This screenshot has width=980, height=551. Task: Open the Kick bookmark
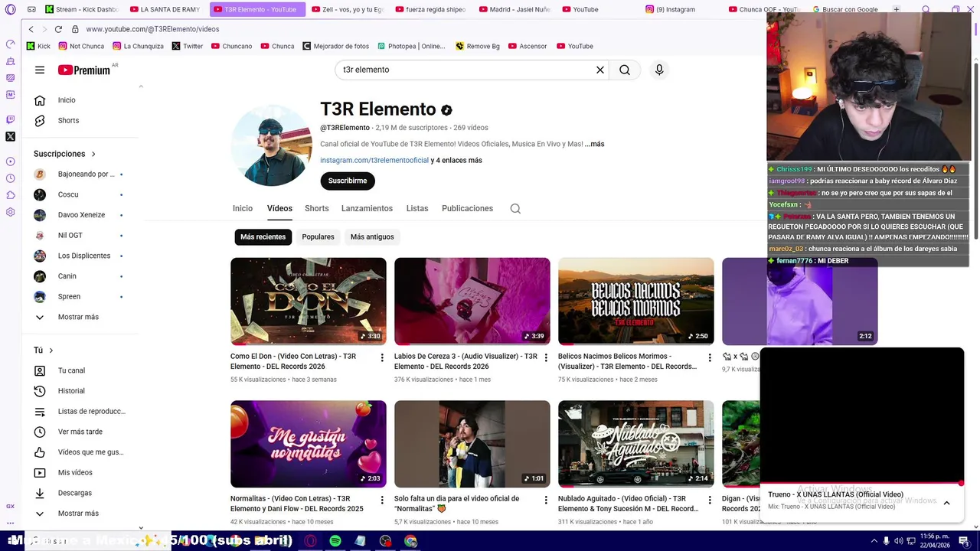[38, 46]
